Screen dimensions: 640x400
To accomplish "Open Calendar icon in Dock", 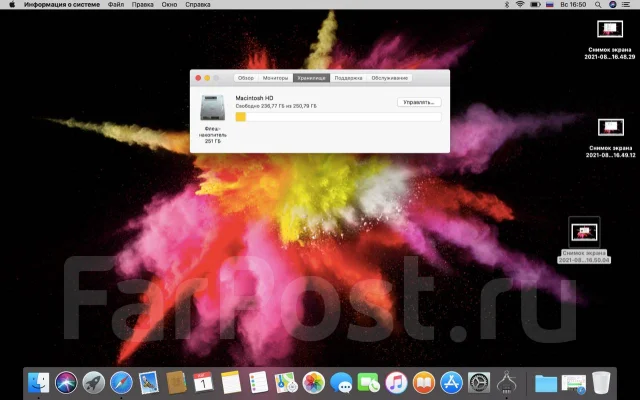I will click(203, 383).
